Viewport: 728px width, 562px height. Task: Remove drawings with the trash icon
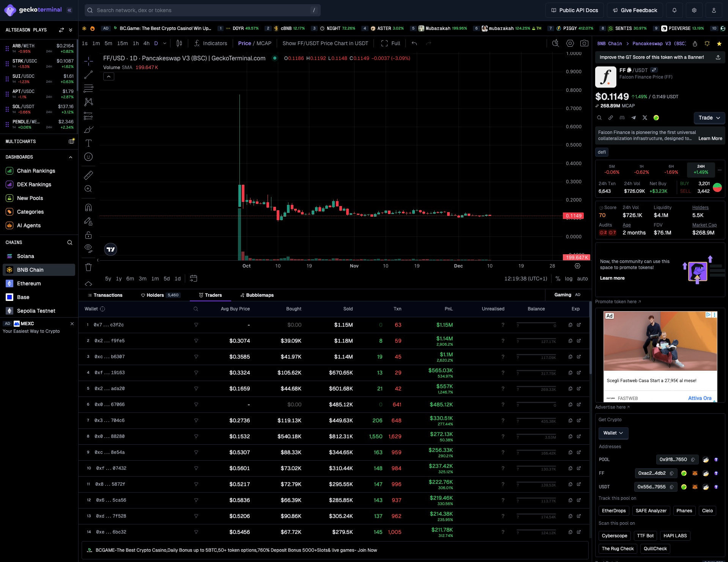(x=88, y=267)
